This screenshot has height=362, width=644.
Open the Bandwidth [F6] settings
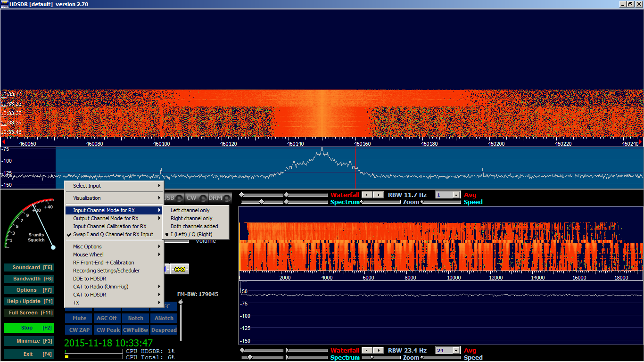coord(28,279)
